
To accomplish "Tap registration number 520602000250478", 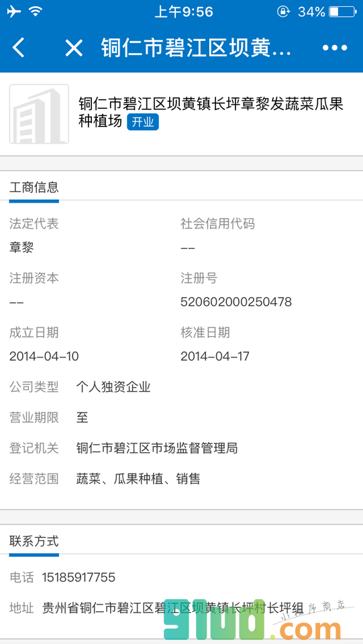I will pos(236,303).
